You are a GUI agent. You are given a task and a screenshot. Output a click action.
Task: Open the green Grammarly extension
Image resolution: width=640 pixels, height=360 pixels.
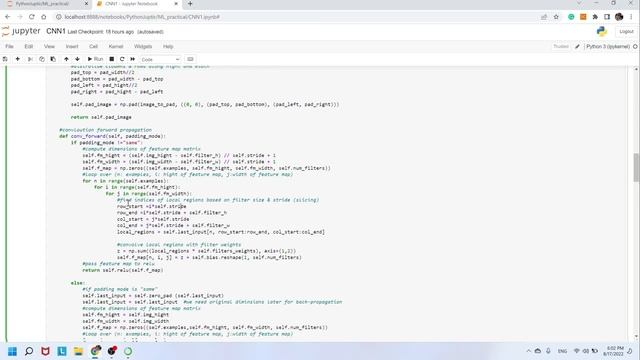point(571,17)
